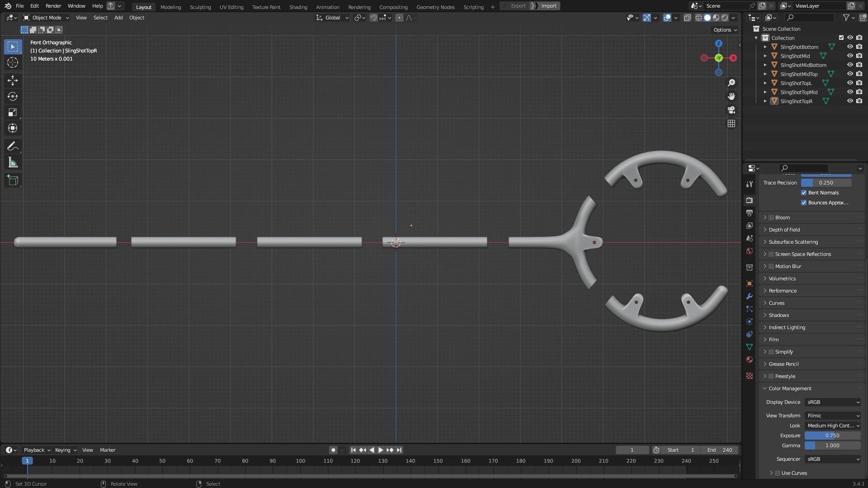Enable the Motion Blur checkbox
This screenshot has height=488, width=868.
(771, 266)
